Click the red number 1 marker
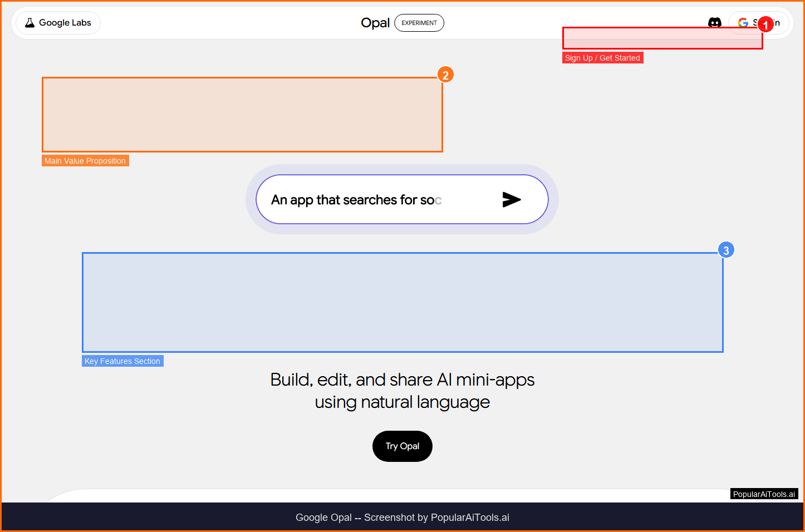805x532 pixels. (765, 25)
